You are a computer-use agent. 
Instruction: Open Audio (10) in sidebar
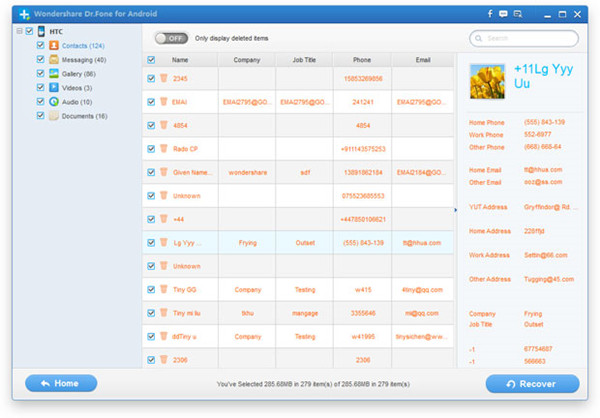click(x=77, y=102)
